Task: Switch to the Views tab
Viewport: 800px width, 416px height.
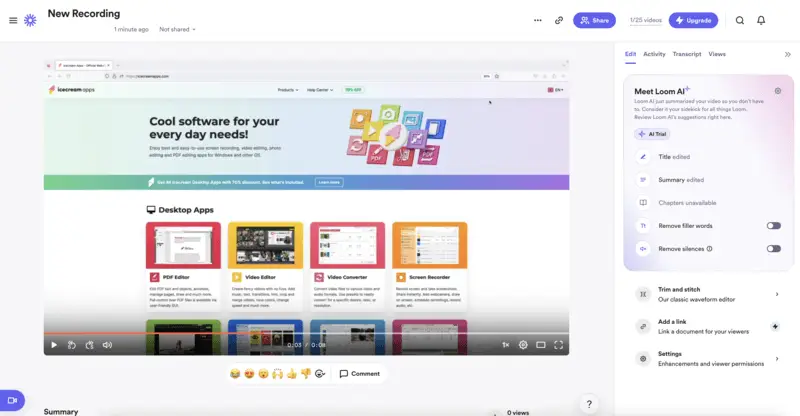Action: [717, 54]
